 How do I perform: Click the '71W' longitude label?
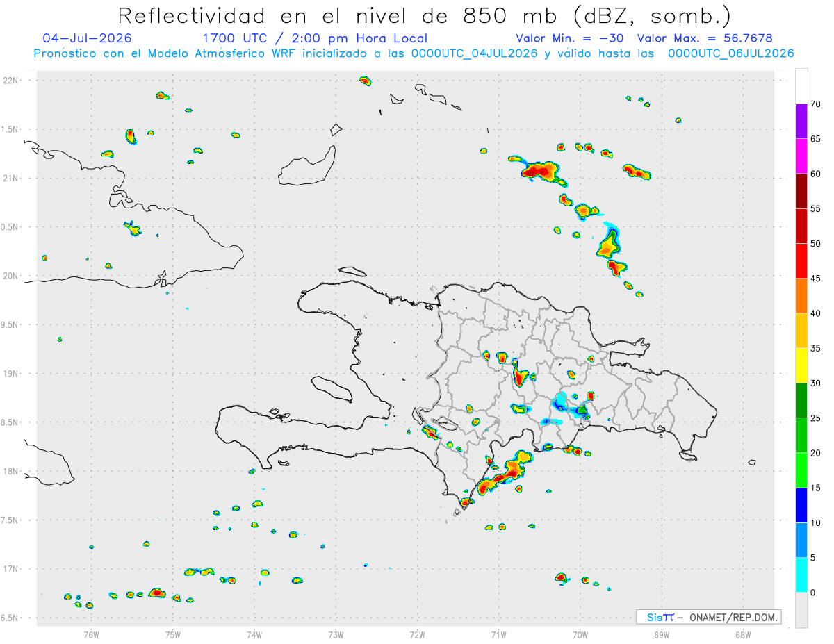pyautogui.click(x=498, y=634)
